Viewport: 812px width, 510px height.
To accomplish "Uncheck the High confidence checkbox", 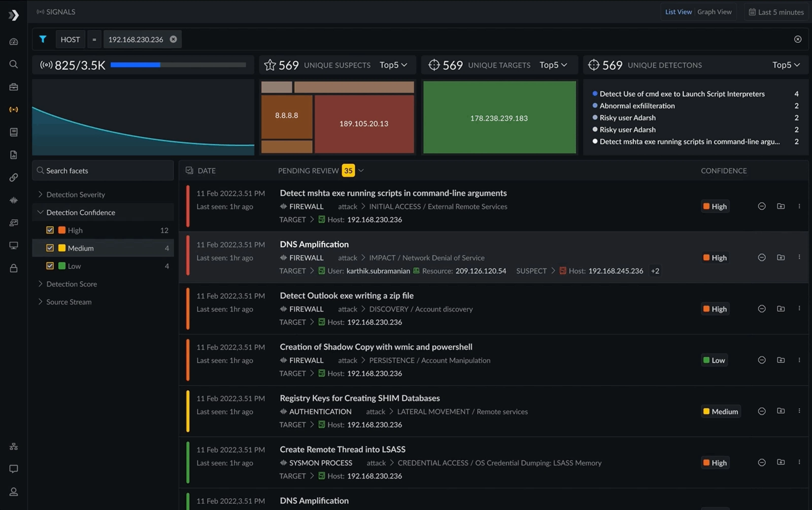I will (x=50, y=230).
